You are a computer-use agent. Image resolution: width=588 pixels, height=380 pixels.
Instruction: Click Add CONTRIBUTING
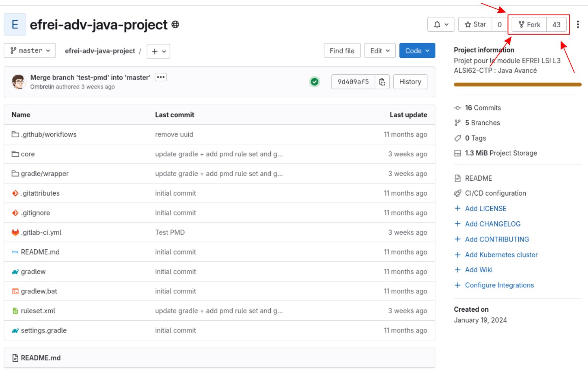point(497,239)
